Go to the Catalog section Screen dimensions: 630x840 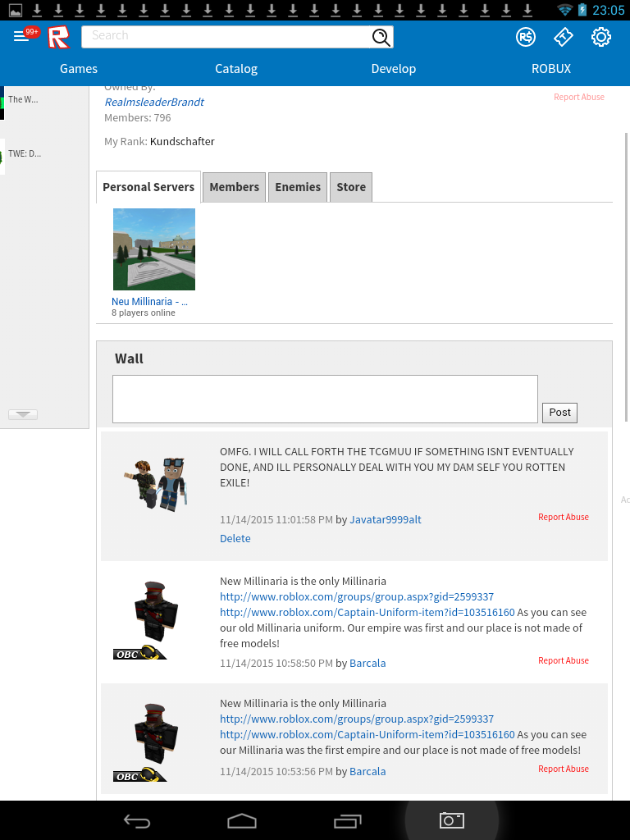[x=236, y=69]
